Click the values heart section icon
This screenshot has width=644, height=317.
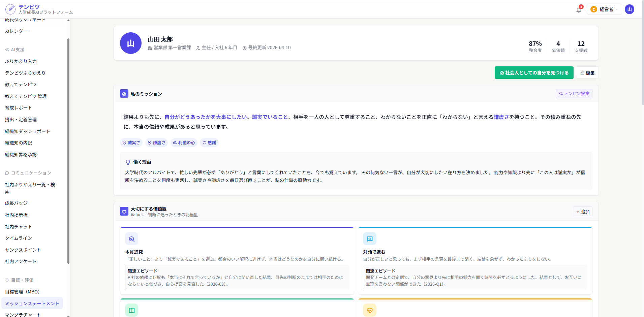(x=124, y=211)
